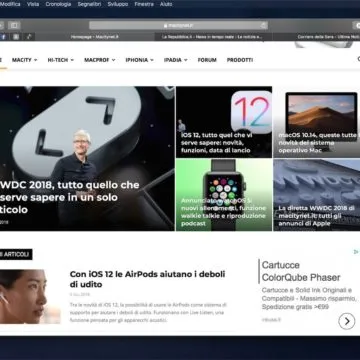Click the macOS Mojave desktop image

click(321, 113)
